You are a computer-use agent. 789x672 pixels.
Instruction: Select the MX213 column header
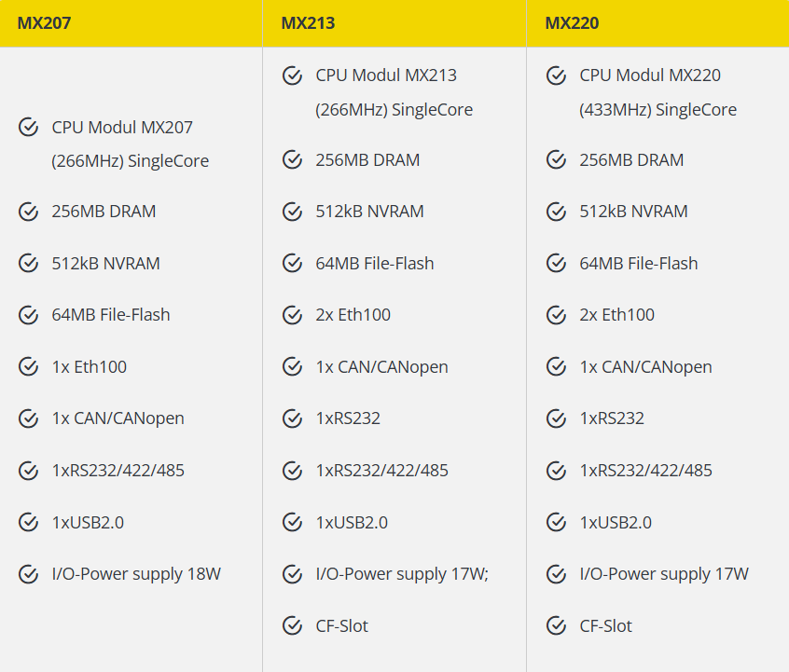pos(394,23)
